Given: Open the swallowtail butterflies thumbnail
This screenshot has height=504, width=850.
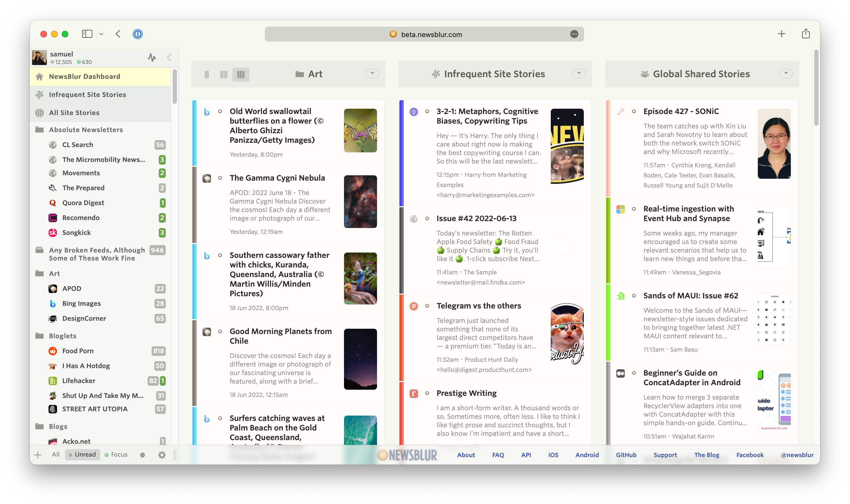Looking at the screenshot, I should 360,131.
